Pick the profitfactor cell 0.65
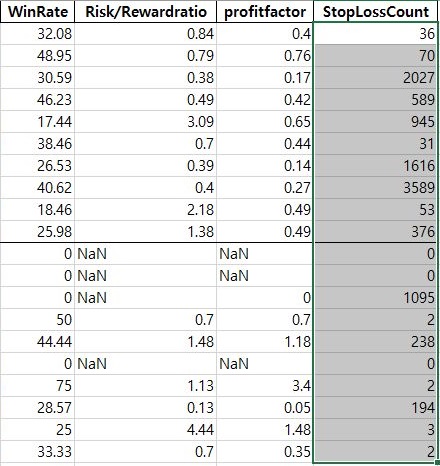The width and height of the screenshot is (440, 466). pos(265,122)
